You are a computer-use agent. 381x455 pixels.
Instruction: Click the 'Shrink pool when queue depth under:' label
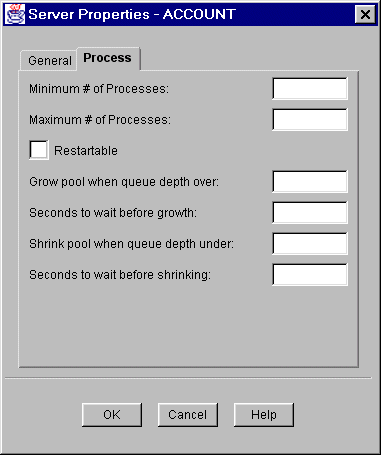point(132,244)
